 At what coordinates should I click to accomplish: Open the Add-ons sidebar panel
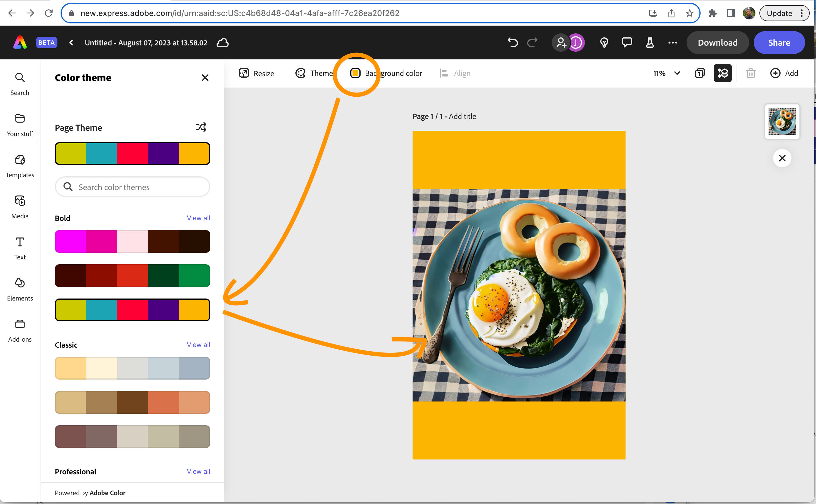pyautogui.click(x=20, y=330)
